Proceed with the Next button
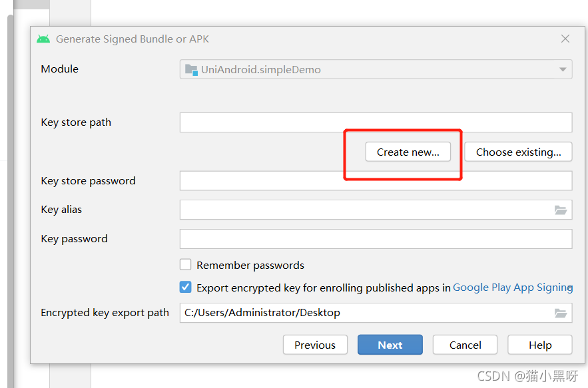 pyautogui.click(x=390, y=345)
